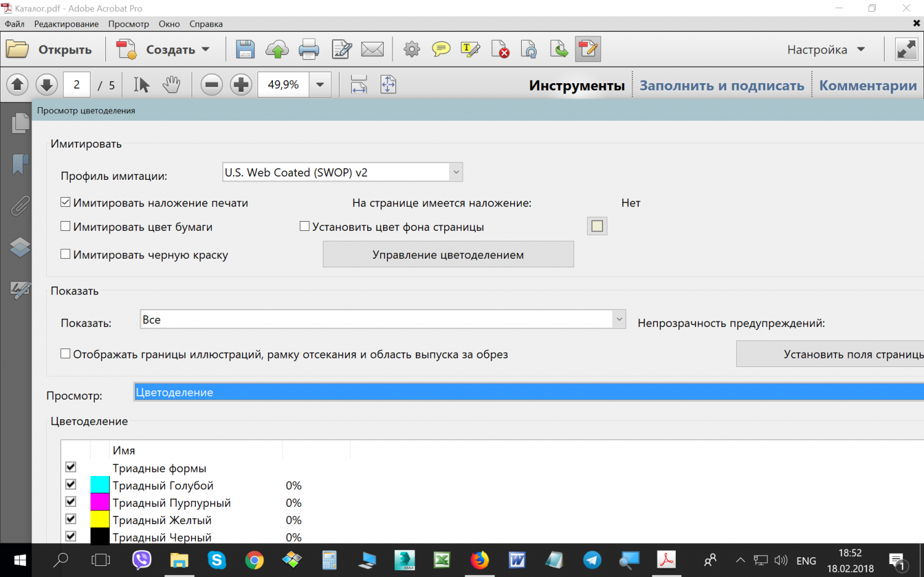The width and height of the screenshot is (924, 577).
Task: Click the page number input field
Action: [77, 84]
